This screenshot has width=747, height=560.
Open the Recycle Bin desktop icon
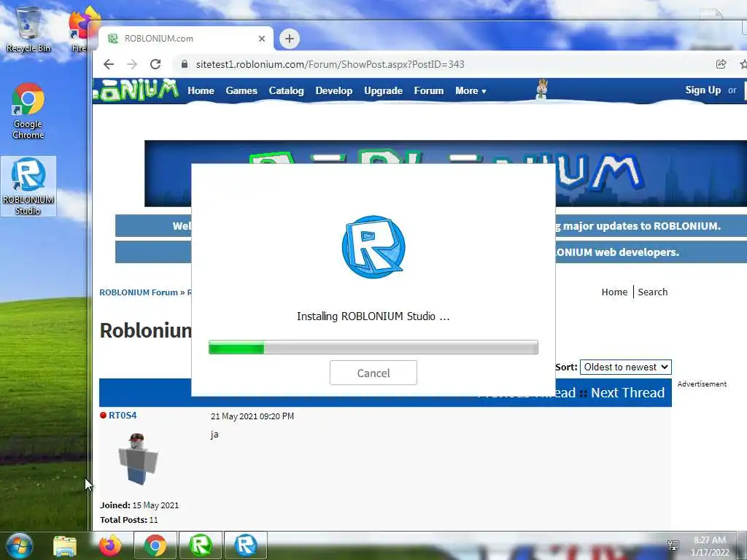(28, 29)
